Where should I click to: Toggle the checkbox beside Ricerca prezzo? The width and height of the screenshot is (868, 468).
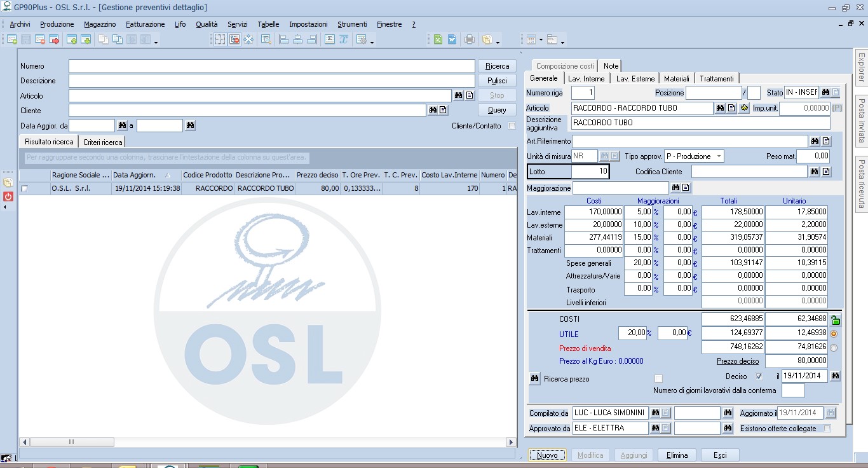pyautogui.click(x=658, y=379)
